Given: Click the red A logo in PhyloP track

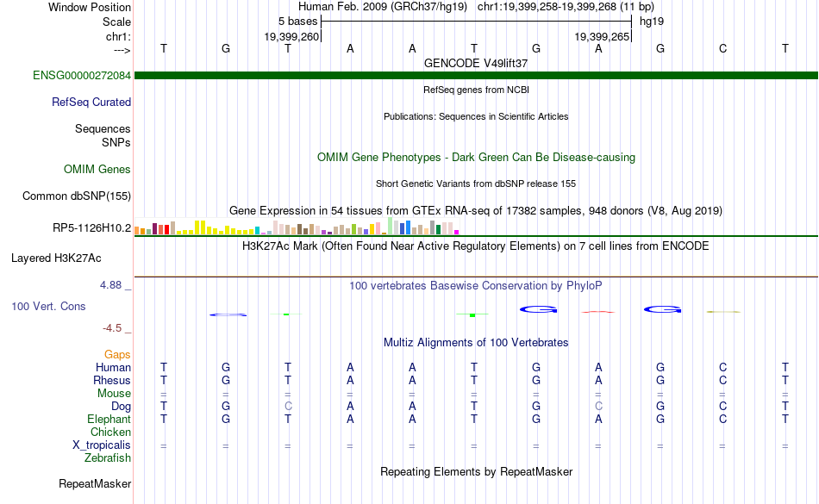Looking at the screenshot, I should [598, 312].
